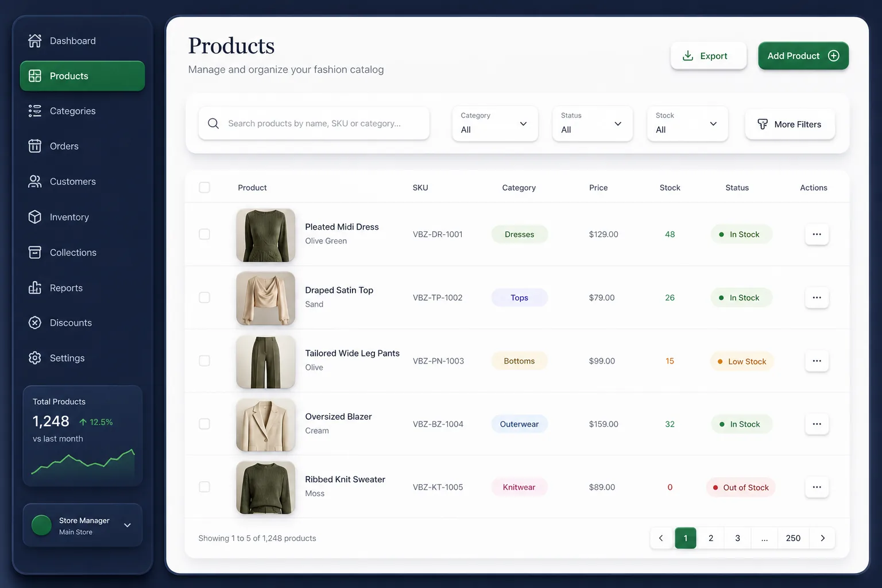This screenshot has width=882, height=588.
Task: Open the Category filter dropdown
Action: [x=495, y=123]
